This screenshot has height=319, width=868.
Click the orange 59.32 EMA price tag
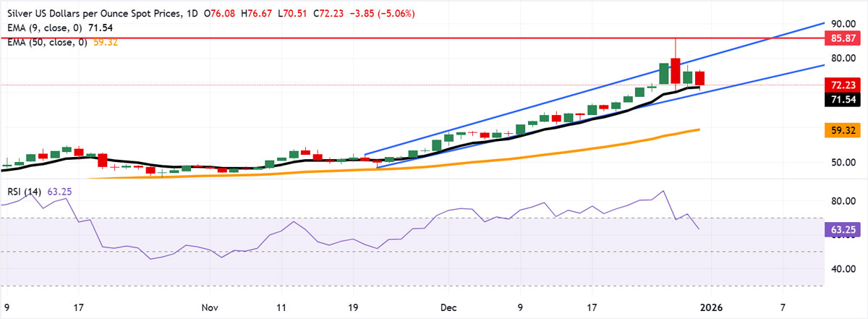(x=843, y=131)
